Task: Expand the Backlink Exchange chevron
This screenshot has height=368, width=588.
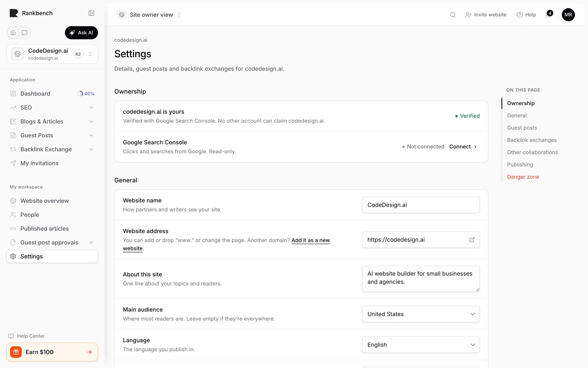Action: (x=91, y=149)
